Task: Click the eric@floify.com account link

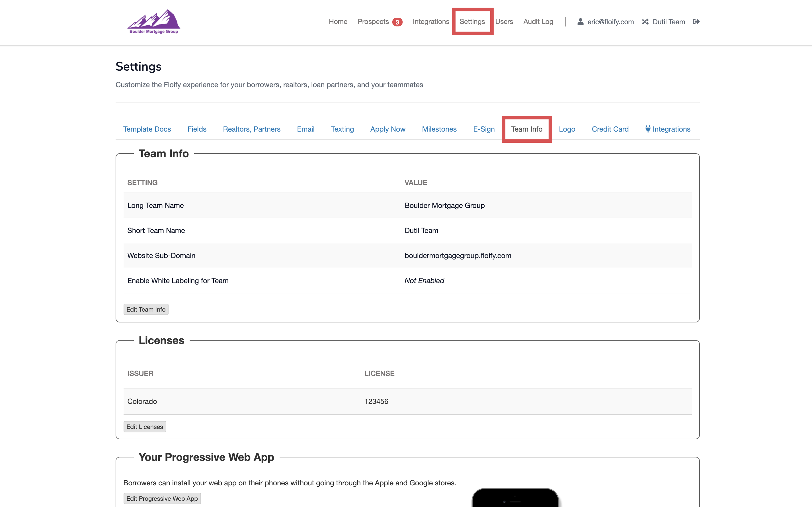Action: [610, 22]
